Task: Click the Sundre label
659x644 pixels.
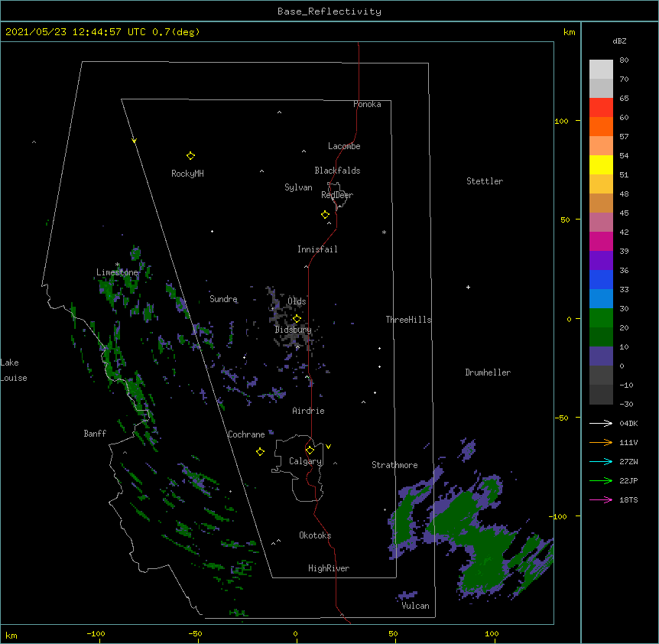Action: (223, 299)
